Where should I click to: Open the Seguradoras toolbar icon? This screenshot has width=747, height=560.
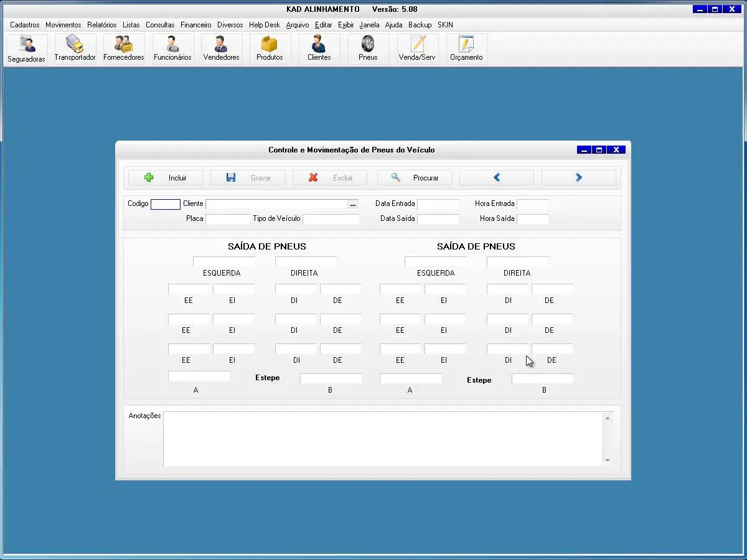pyautogui.click(x=26, y=49)
